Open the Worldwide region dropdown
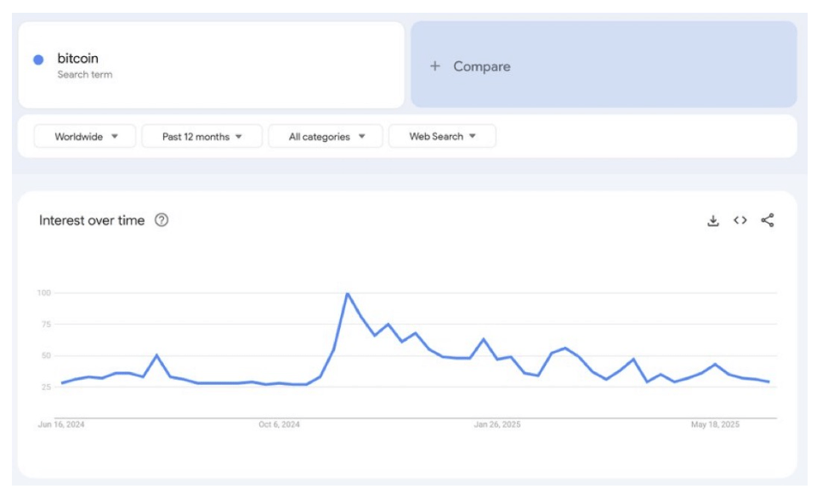 click(x=85, y=137)
